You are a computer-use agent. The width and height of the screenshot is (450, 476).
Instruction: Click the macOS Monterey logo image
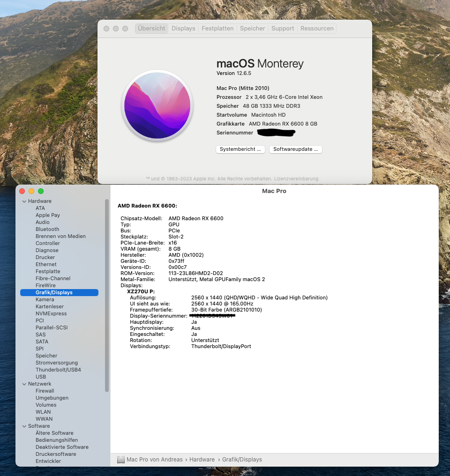(157, 105)
